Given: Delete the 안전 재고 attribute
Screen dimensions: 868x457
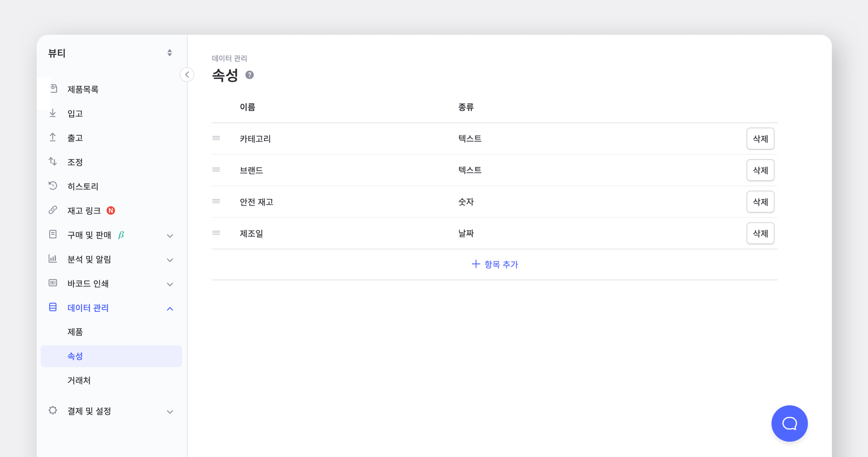Looking at the screenshot, I should [x=760, y=202].
